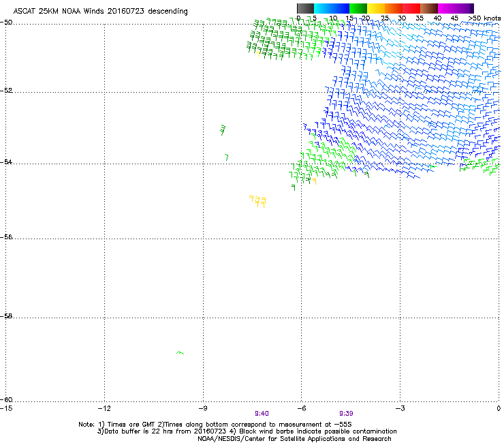This screenshot has height=443, width=504.
Task: Click the '35' legend scale label
Action: (x=420, y=18)
